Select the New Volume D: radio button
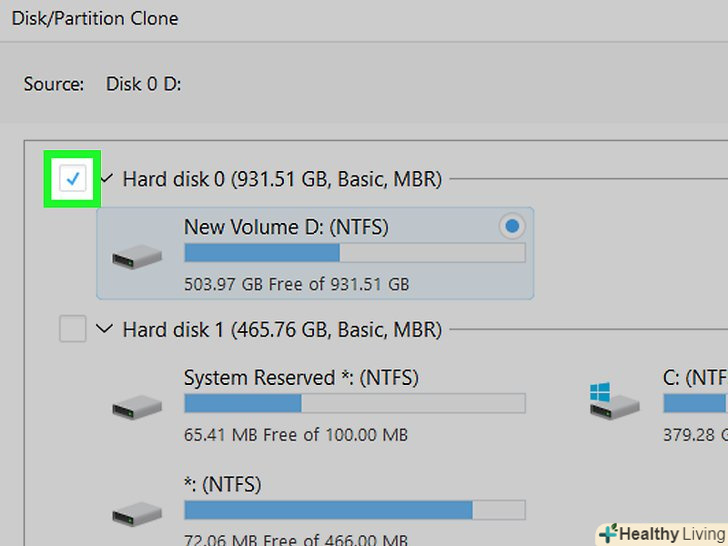The image size is (728, 546). (x=512, y=227)
